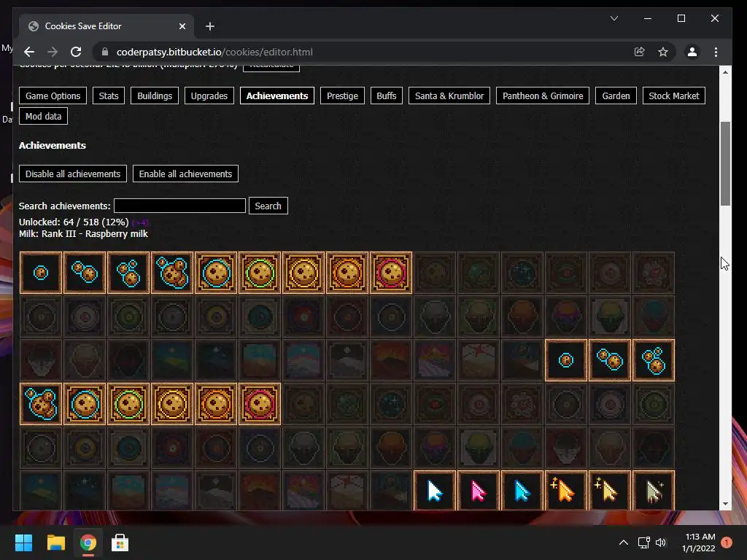This screenshot has height=560, width=747.
Task: Click the pink-ringed cookie achievement in the fourth row
Action: [x=260, y=404]
